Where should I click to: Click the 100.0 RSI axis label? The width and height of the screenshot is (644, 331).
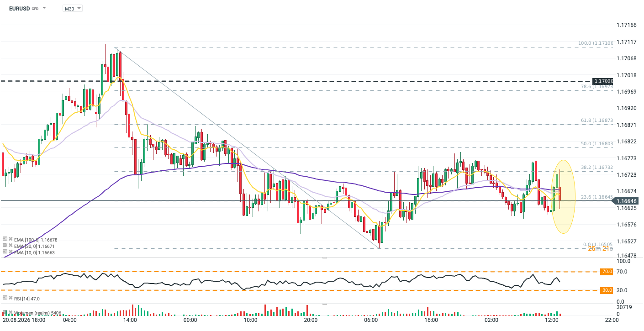624,262
